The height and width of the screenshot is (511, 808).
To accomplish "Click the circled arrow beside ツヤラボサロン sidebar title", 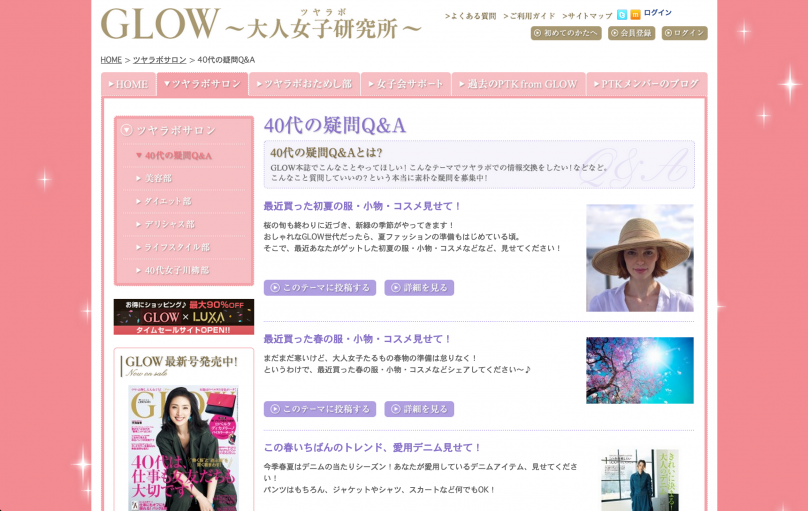I will [126, 130].
